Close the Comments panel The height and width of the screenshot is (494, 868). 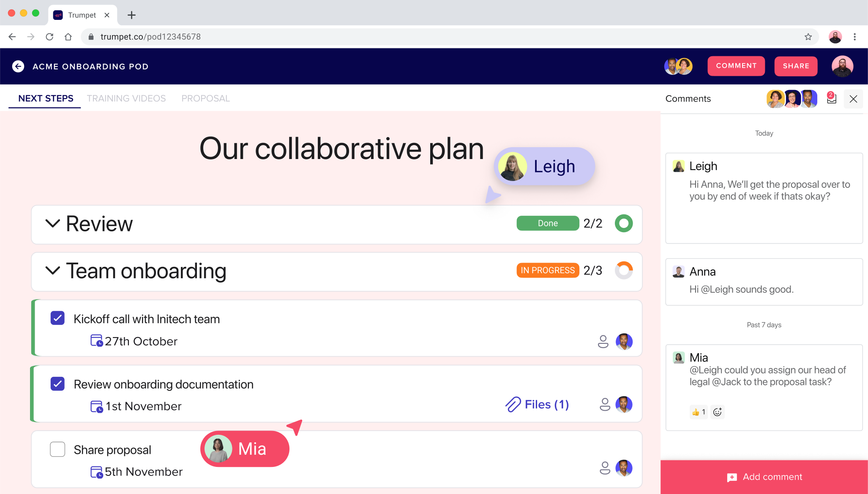tap(853, 99)
